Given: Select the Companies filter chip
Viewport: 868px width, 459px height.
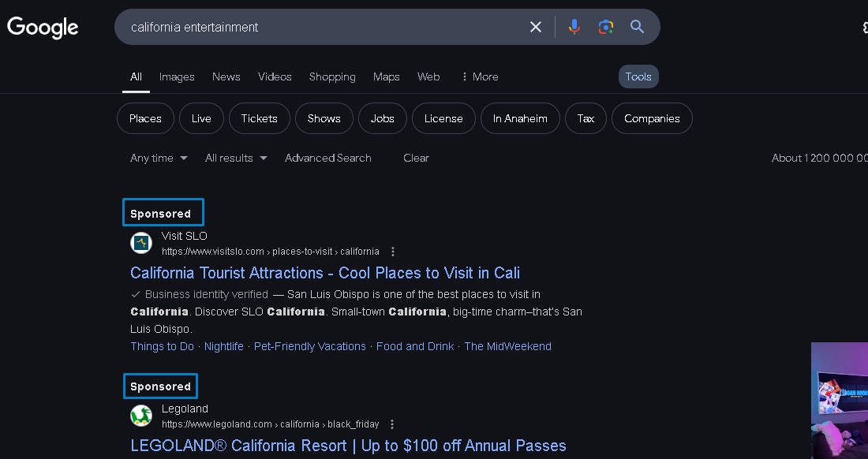Looking at the screenshot, I should [652, 118].
